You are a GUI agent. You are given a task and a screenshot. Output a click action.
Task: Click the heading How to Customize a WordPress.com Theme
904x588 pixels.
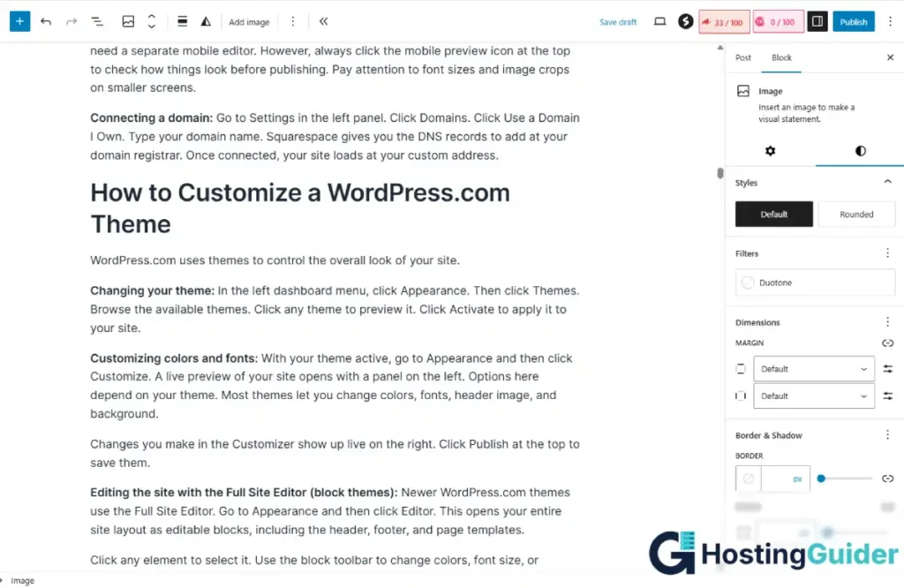pyautogui.click(x=300, y=208)
